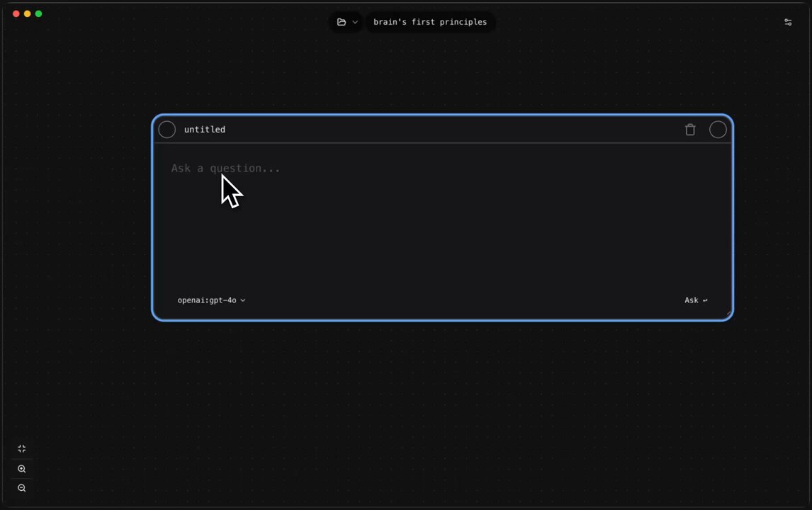
Task: Delete the card with the trash icon
Action: (690, 130)
